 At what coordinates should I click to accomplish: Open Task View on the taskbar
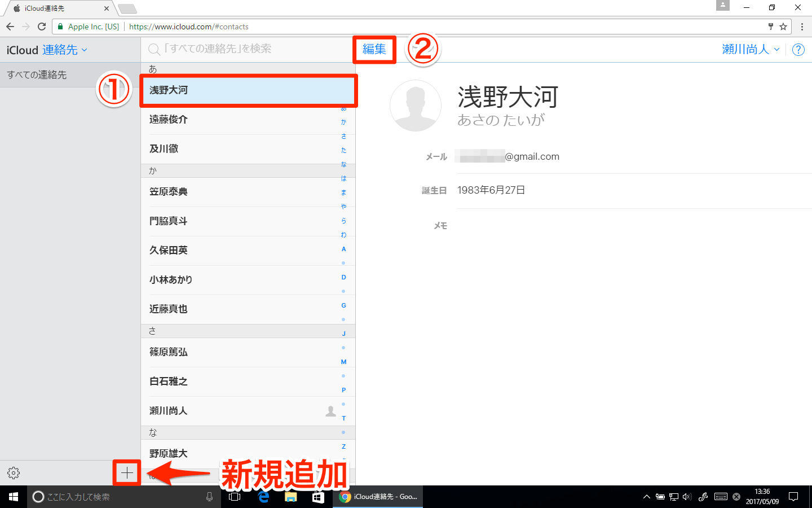click(x=235, y=497)
